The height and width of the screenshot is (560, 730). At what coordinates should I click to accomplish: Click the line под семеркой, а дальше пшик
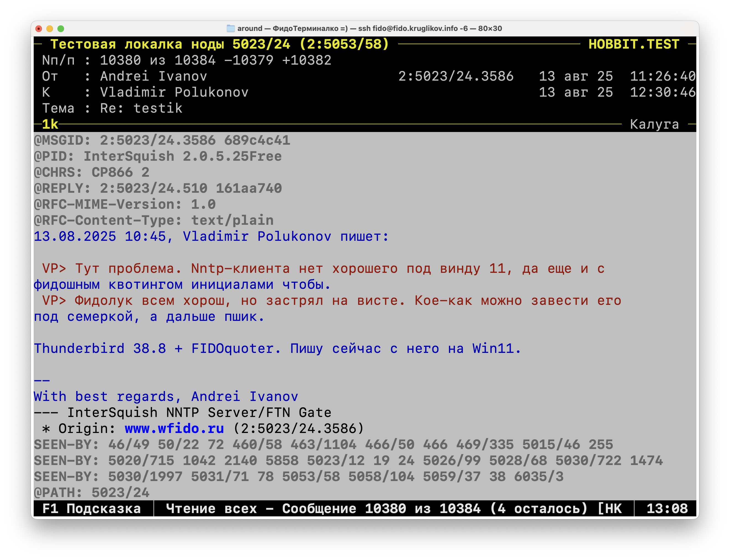149,316
